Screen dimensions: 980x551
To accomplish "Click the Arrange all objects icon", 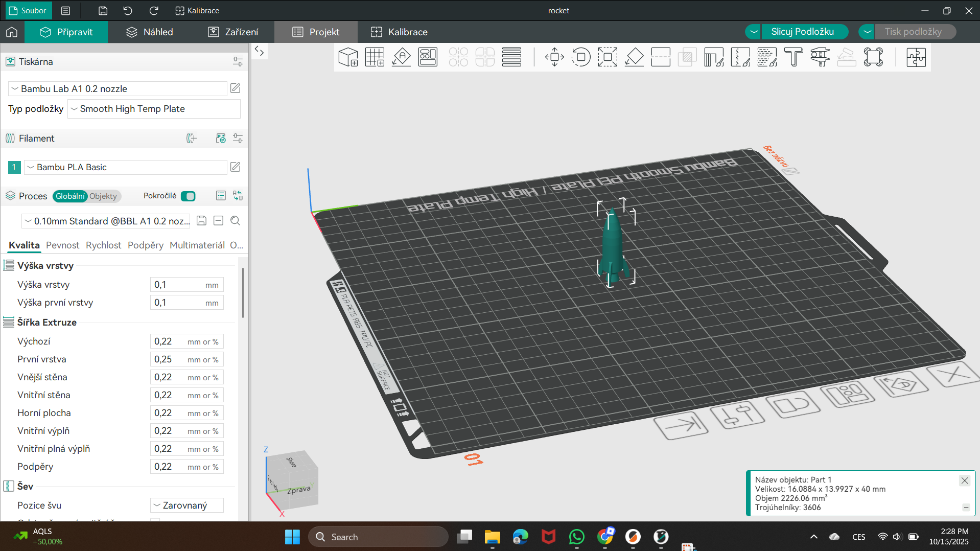I will pos(428,57).
